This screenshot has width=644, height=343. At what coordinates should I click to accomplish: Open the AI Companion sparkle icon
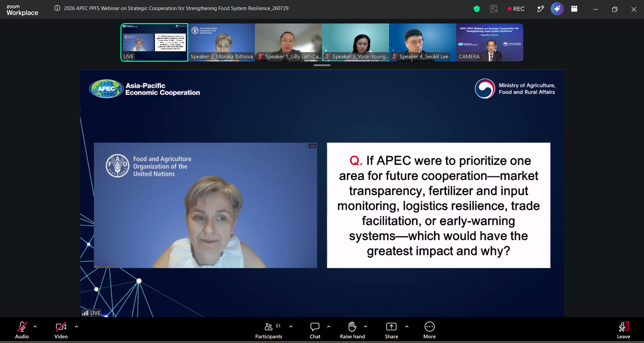click(x=557, y=9)
